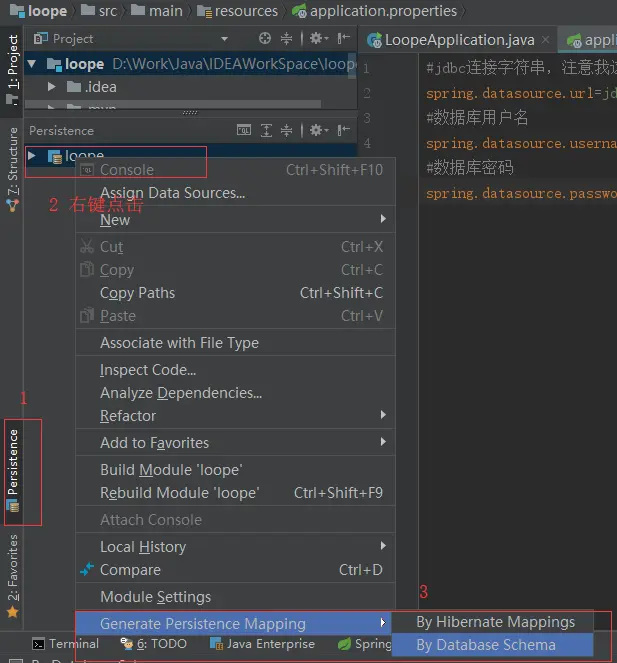Click expand all icon in Persistence toolbar

pyautogui.click(x=266, y=130)
